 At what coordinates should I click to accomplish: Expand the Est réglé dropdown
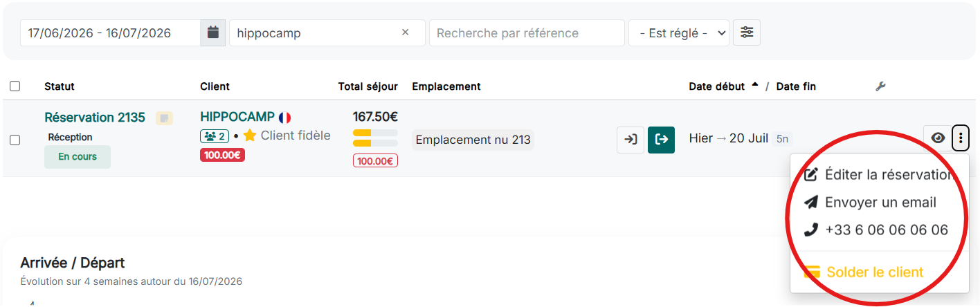(x=679, y=32)
